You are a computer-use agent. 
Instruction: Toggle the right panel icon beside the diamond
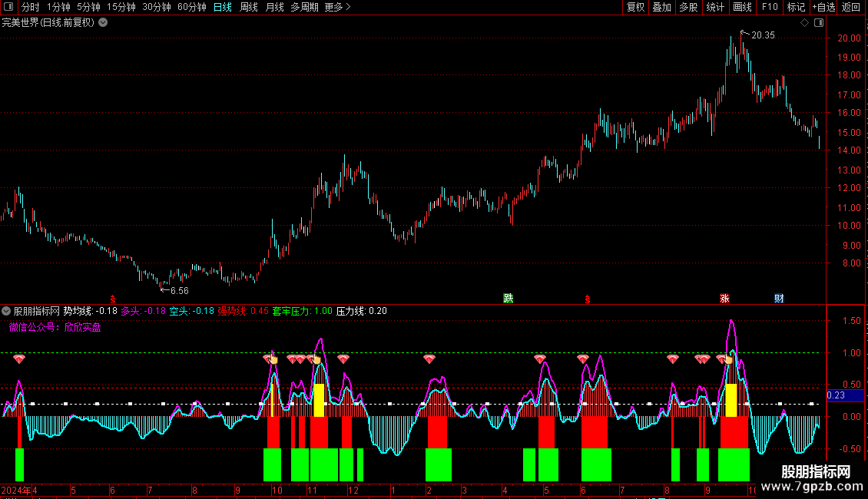(x=819, y=23)
